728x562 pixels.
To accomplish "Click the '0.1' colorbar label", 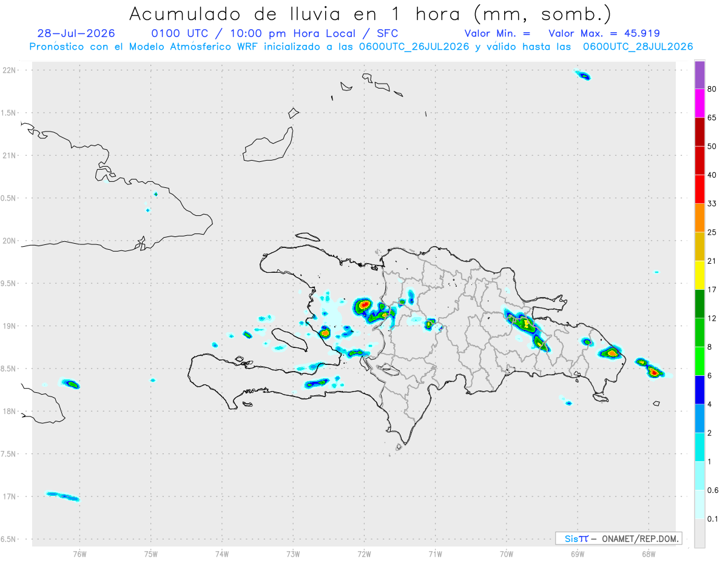I will [x=713, y=519].
